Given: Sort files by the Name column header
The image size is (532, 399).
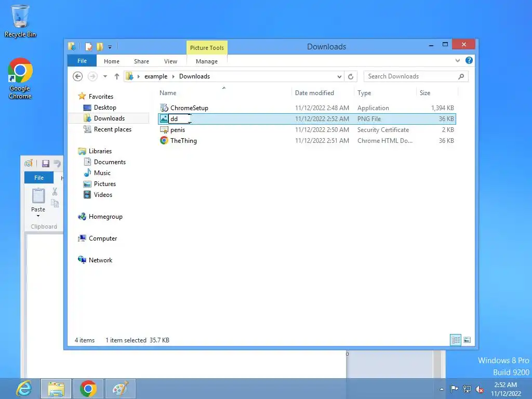Looking at the screenshot, I should click(168, 93).
